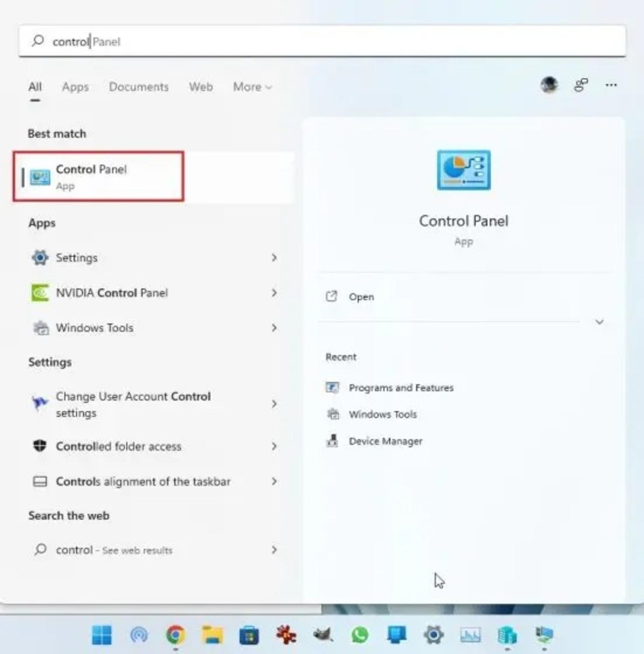Click the Windows Start button on the taskbar
This screenshot has width=644, height=654.
click(102, 635)
